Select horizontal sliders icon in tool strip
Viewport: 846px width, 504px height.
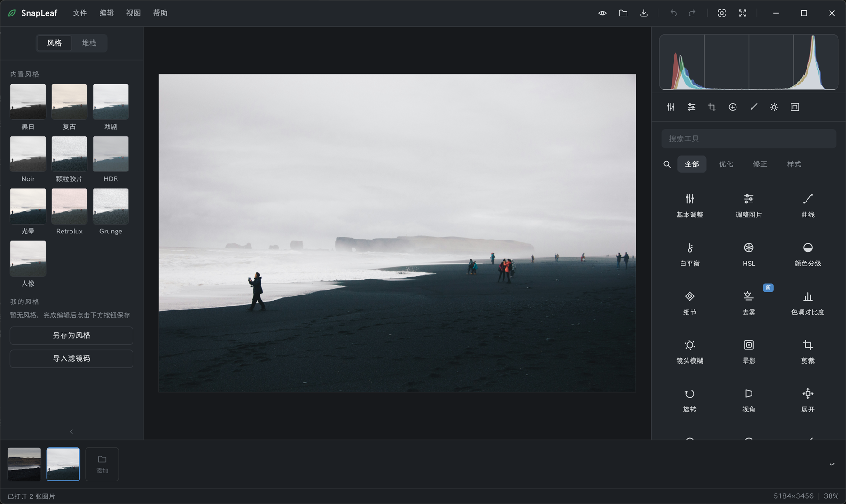coord(691,107)
